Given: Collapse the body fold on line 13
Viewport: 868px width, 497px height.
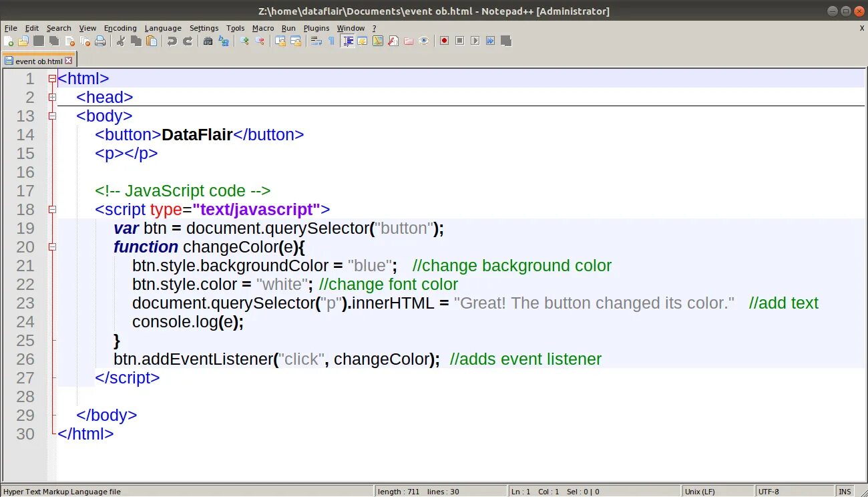Looking at the screenshot, I should click(52, 116).
